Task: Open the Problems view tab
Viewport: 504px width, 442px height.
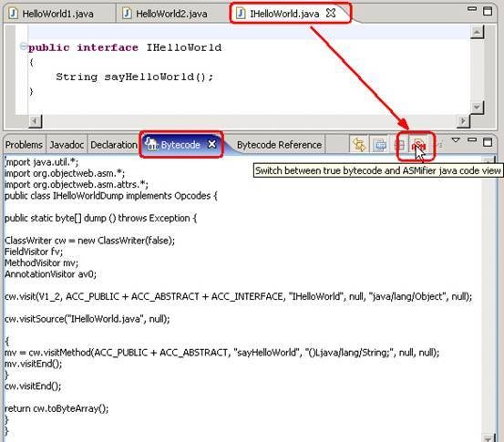Action: (24, 145)
